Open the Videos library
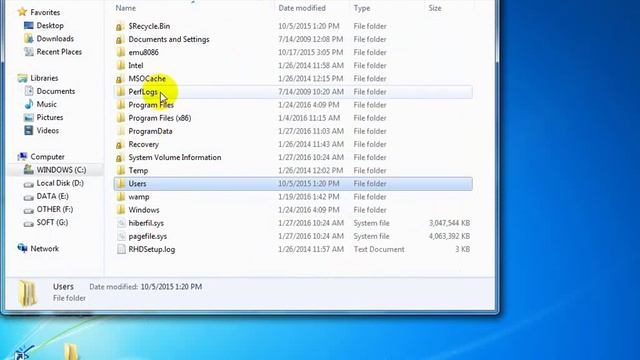This screenshot has width=640, height=360. pos(47,130)
